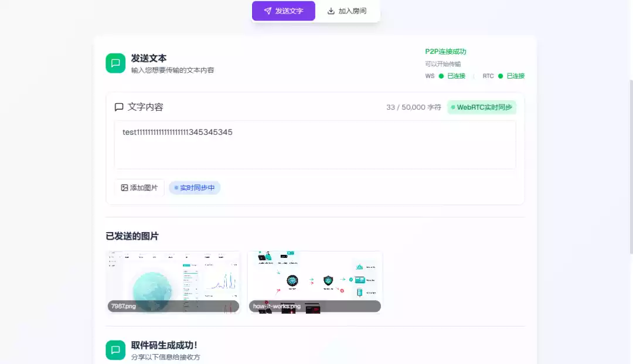Click the chat bubble icon next to 文字内容

tap(119, 107)
